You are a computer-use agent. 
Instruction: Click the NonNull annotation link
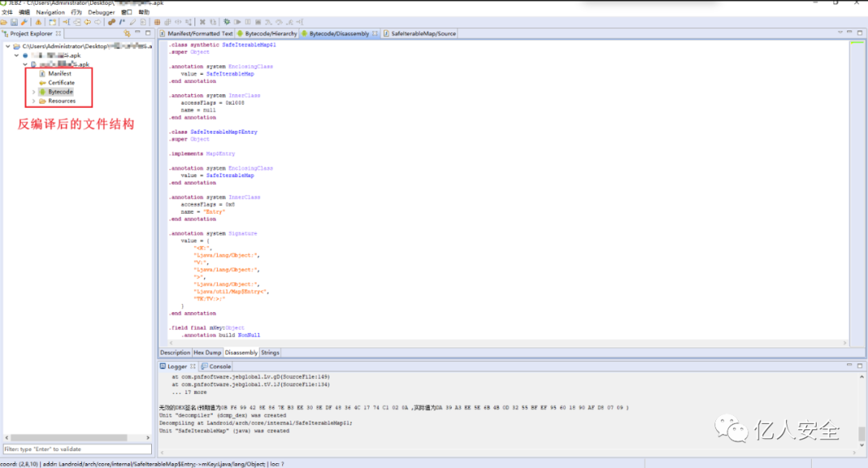[x=248, y=335]
